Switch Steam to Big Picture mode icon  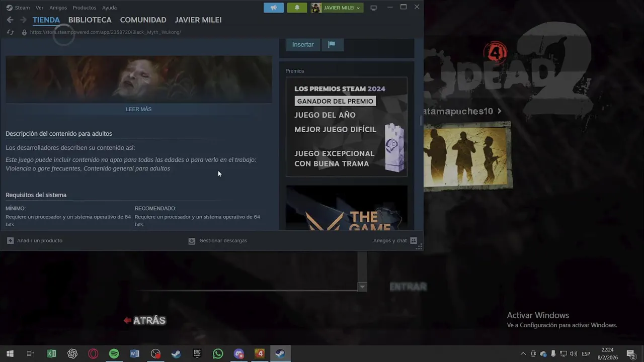click(x=373, y=8)
